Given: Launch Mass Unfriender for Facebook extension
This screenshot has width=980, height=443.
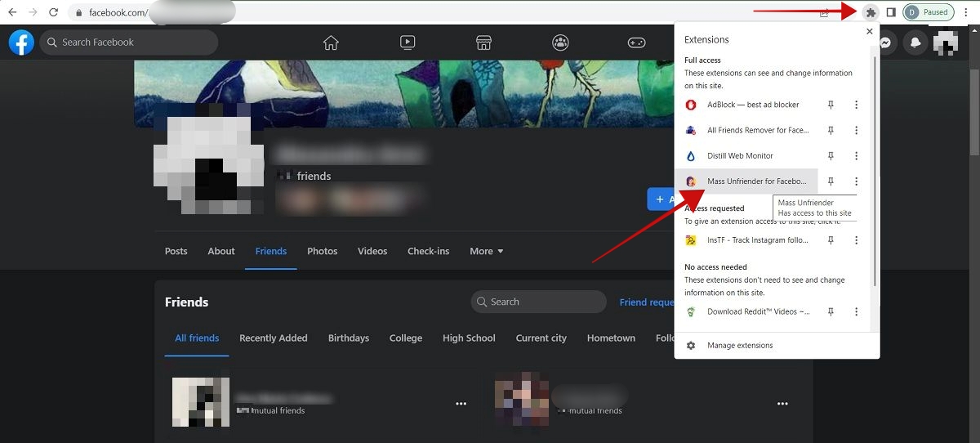Looking at the screenshot, I should pyautogui.click(x=747, y=181).
